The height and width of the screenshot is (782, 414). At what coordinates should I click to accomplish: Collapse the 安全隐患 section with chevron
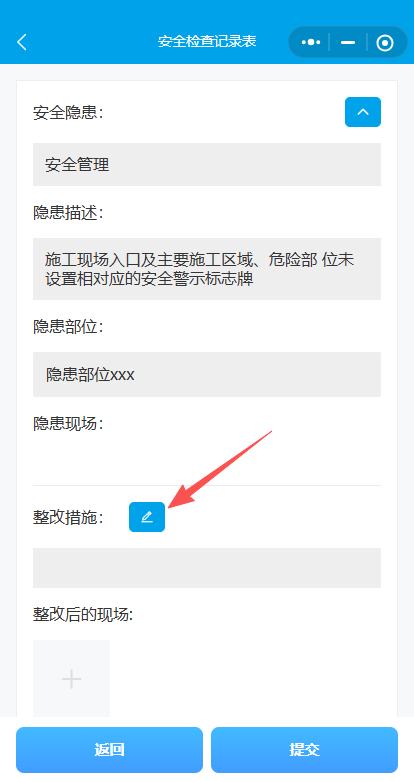[x=363, y=112]
